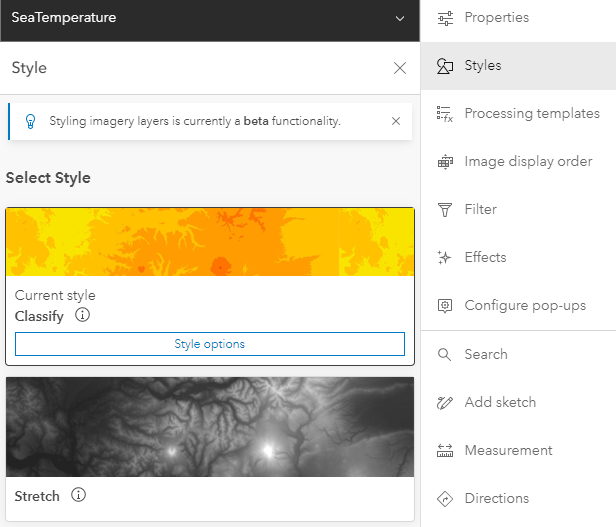Show info for Classify style
The image size is (616, 527).
83,316
